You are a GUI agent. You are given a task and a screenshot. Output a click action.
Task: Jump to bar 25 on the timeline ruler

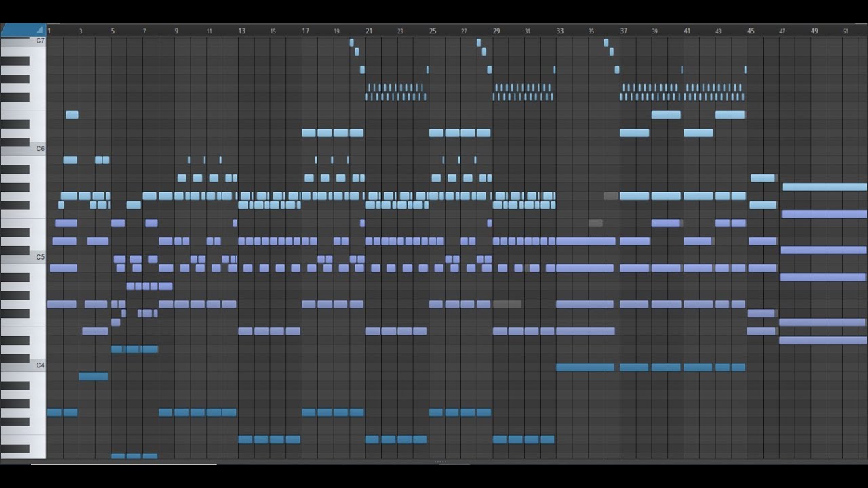(433, 30)
